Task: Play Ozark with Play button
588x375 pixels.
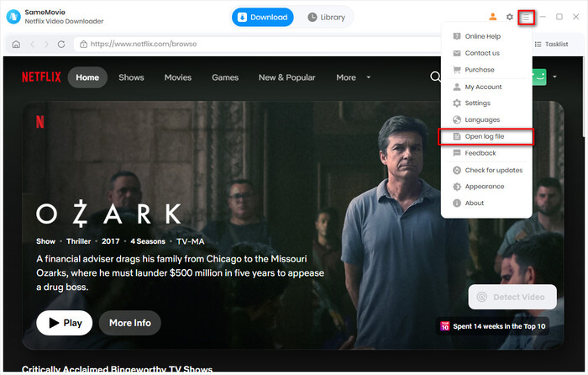Action: 65,323
